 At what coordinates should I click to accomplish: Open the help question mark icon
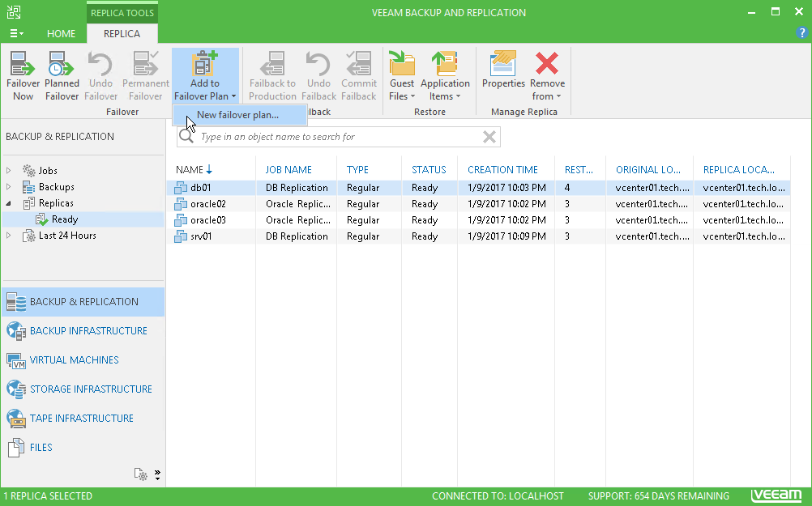pos(801,32)
